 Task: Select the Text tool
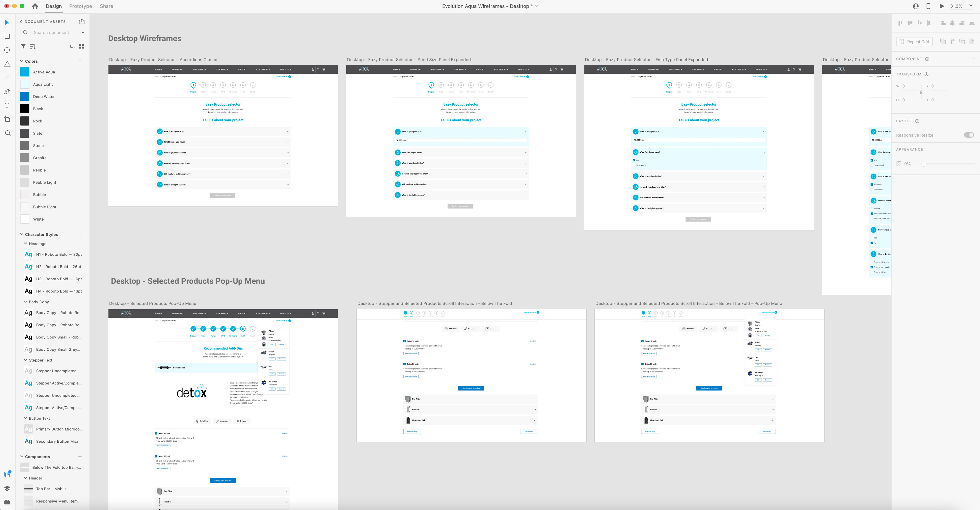(x=7, y=105)
